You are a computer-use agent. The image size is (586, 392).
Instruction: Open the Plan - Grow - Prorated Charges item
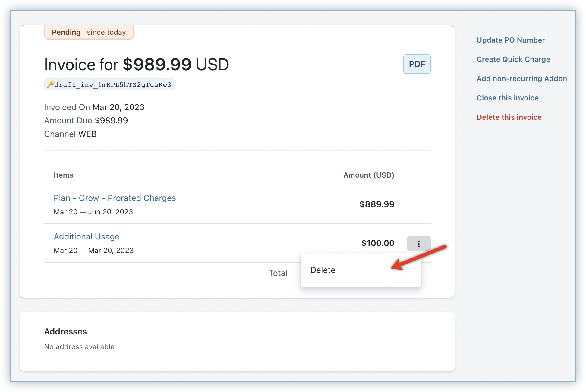[x=115, y=198]
